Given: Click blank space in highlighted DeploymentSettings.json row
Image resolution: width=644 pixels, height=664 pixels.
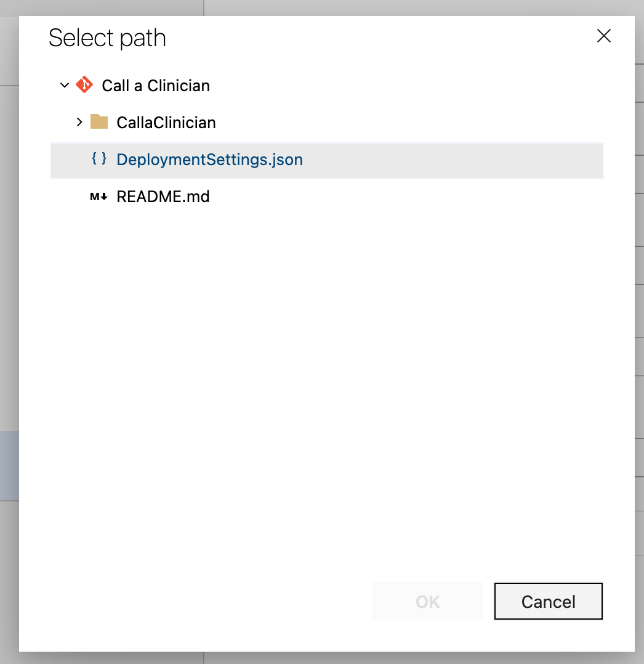Looking at the screenshot, I should click(453, 161).
